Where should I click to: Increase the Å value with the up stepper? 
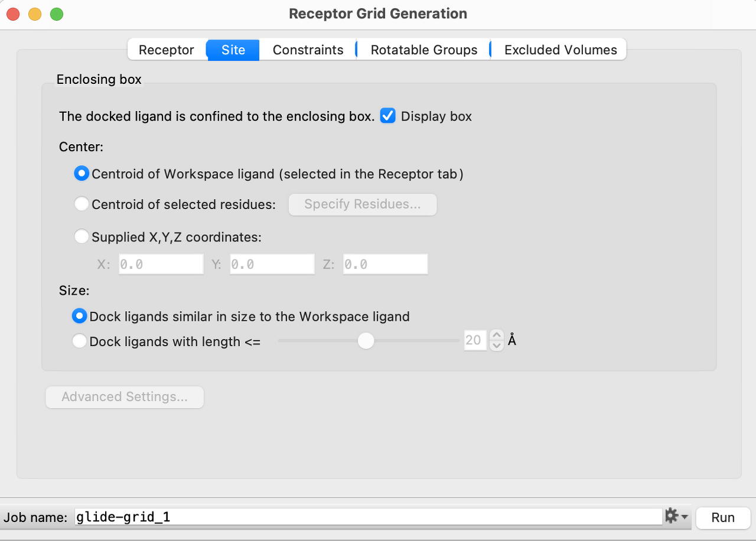[x=497, y=335]
